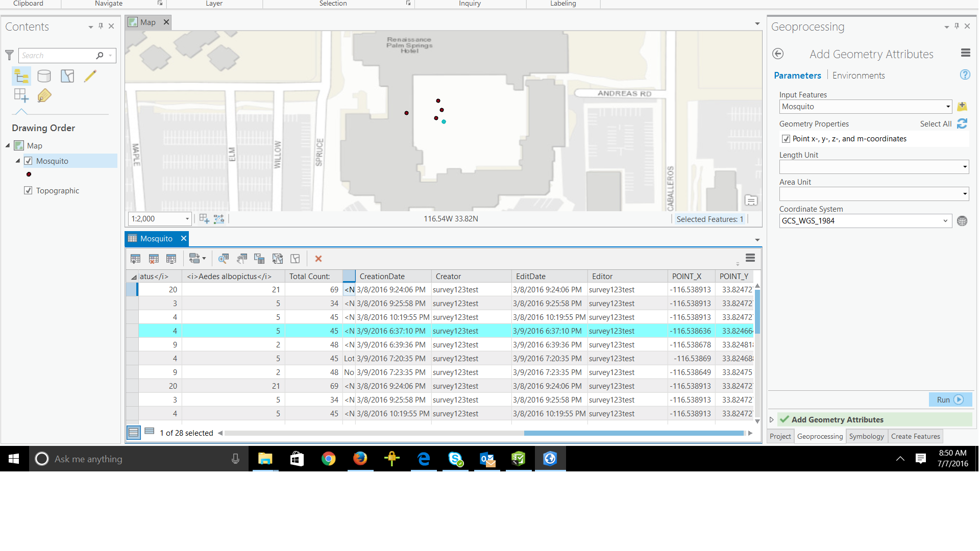Click Selected Features: 1 status text

click(x=710, y=219)
